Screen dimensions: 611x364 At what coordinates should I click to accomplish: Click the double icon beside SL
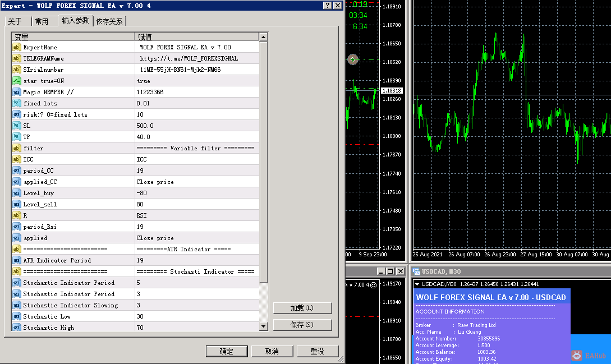[x=16, y=126]
